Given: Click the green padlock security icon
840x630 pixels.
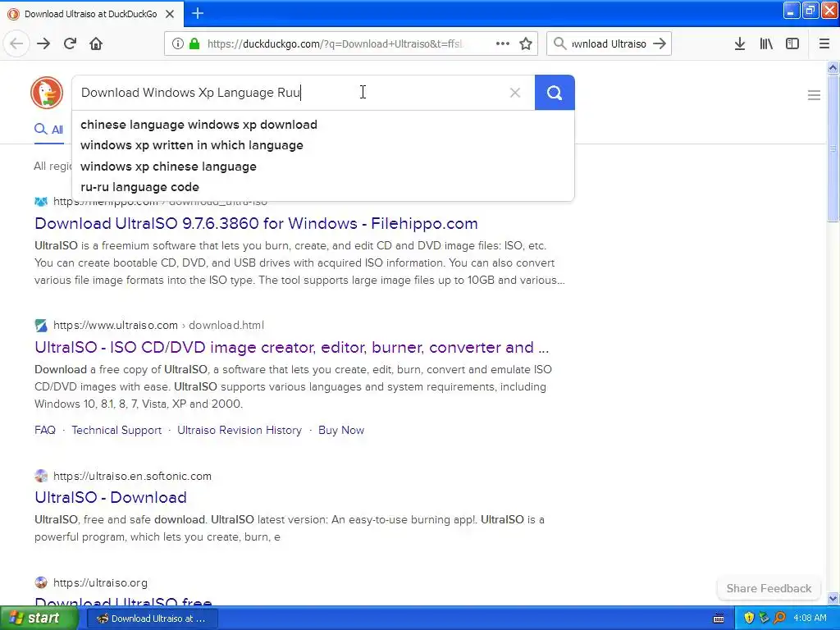Looking at the screenshot, I should [194, 43].
